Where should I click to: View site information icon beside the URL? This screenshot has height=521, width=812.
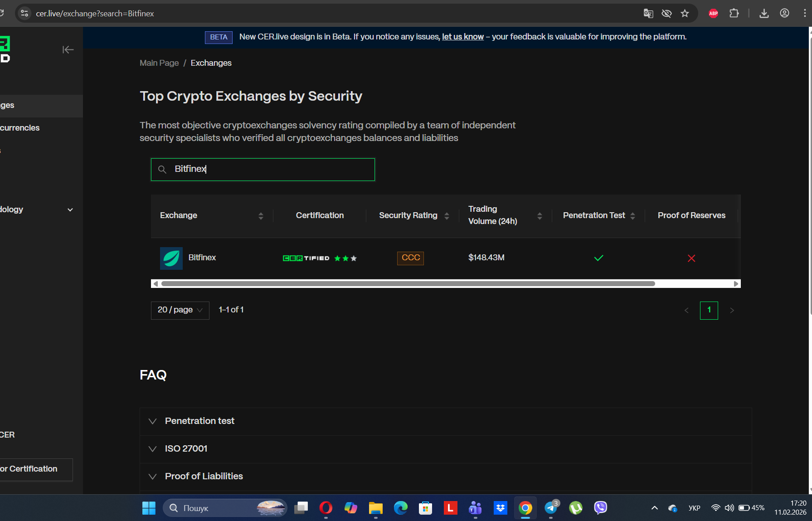click(24, 14)
